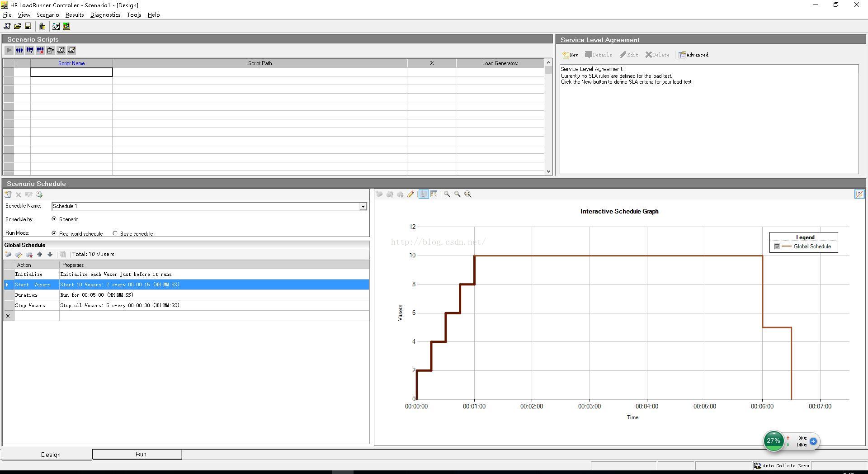Image resolution: width=868 pixels, height=474 pixels.
Task: Click the Add Action icon in Global Schedule
Action: tap(8, 255)
